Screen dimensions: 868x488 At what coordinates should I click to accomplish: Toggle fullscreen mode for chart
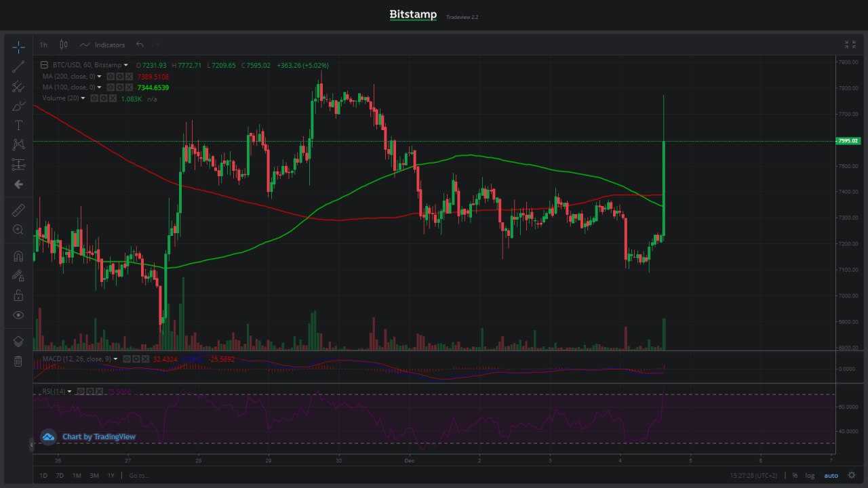click(850, 45)
